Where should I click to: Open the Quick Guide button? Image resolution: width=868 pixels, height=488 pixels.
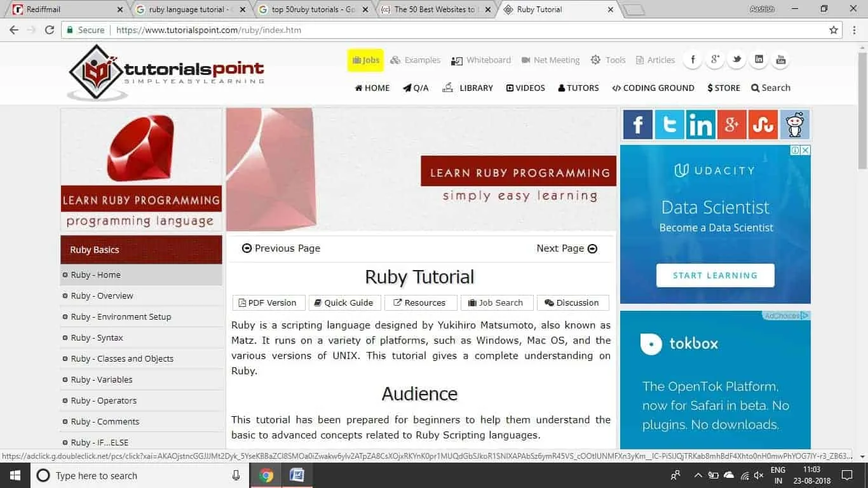345,303
